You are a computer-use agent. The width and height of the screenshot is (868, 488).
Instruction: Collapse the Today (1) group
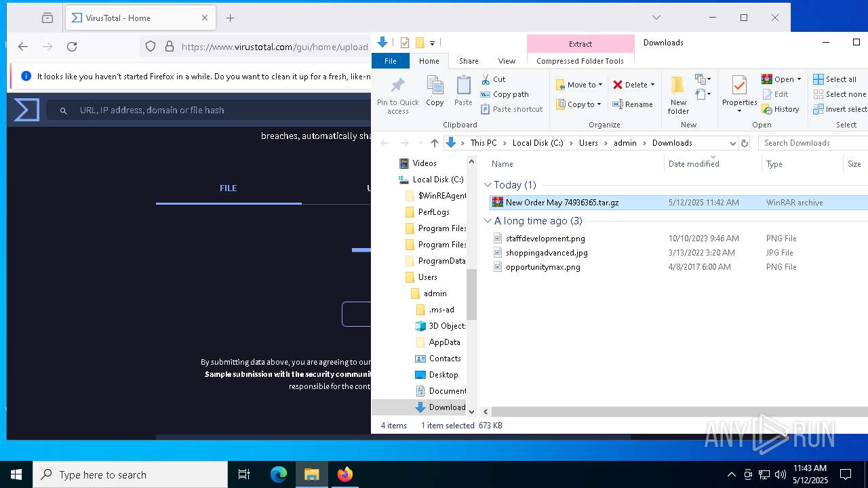[x=488, y=185]
